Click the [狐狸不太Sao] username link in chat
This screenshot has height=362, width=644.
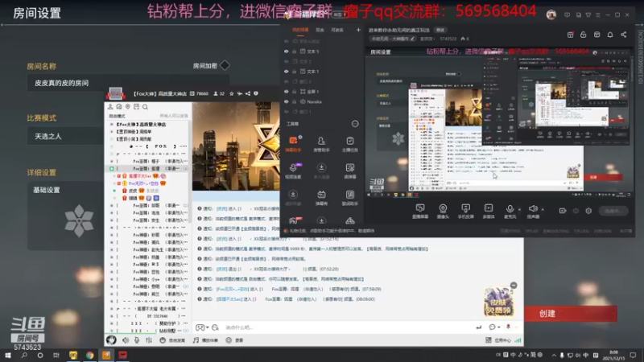tap(229, 299)
